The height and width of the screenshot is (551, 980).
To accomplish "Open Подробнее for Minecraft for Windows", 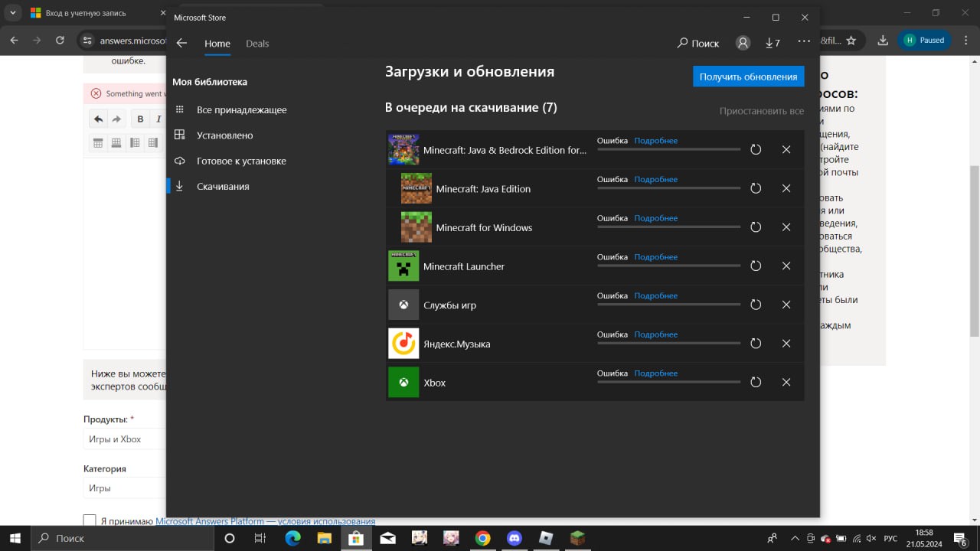I will pos(655,218).
